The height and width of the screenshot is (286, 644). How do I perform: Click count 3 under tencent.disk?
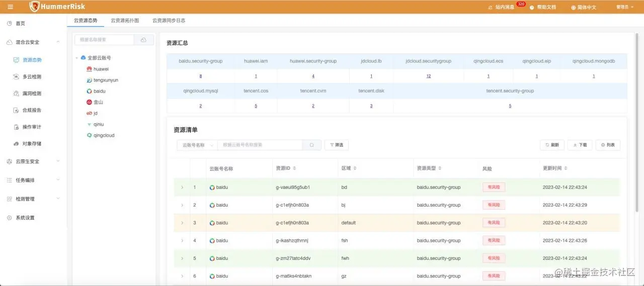pyautogui.click(x=371, y=106)
